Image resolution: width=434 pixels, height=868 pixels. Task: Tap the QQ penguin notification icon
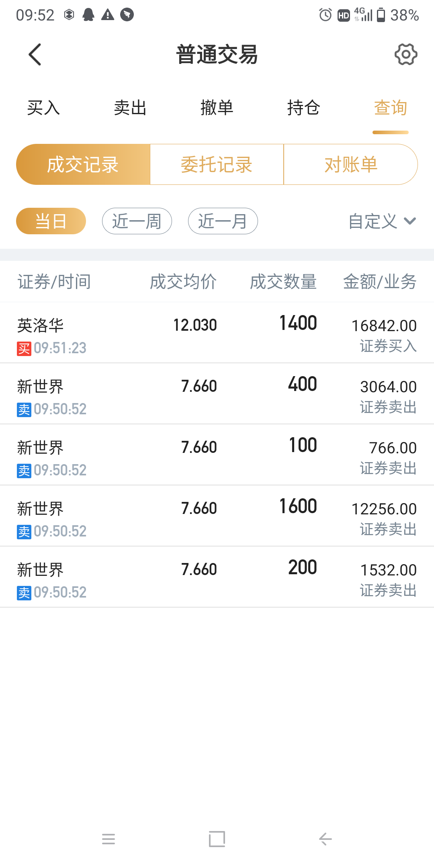point(88,15)
